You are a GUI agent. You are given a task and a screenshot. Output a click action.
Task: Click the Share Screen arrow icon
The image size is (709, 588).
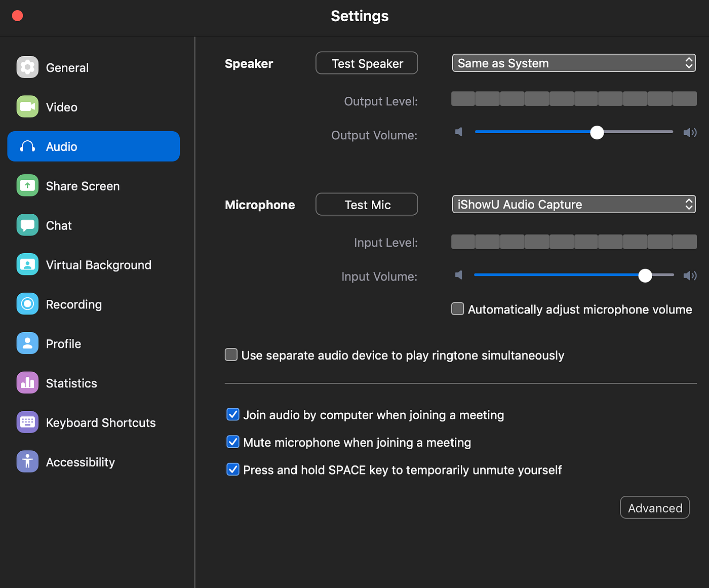click(27, 186)
